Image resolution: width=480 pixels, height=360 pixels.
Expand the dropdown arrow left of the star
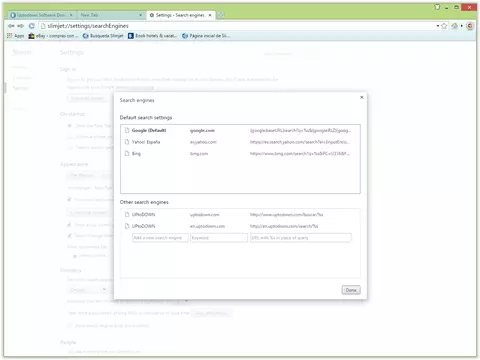(x=437, y=26)
